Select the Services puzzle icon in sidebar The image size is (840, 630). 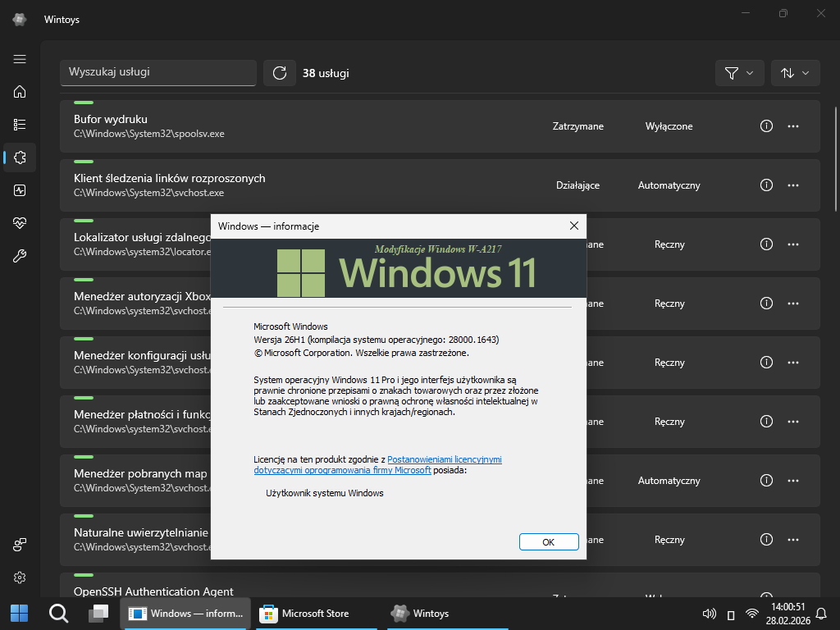[20, 157]
